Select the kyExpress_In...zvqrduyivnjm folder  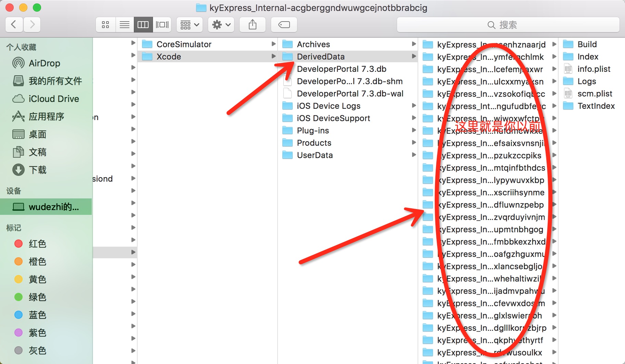[488, 217]
